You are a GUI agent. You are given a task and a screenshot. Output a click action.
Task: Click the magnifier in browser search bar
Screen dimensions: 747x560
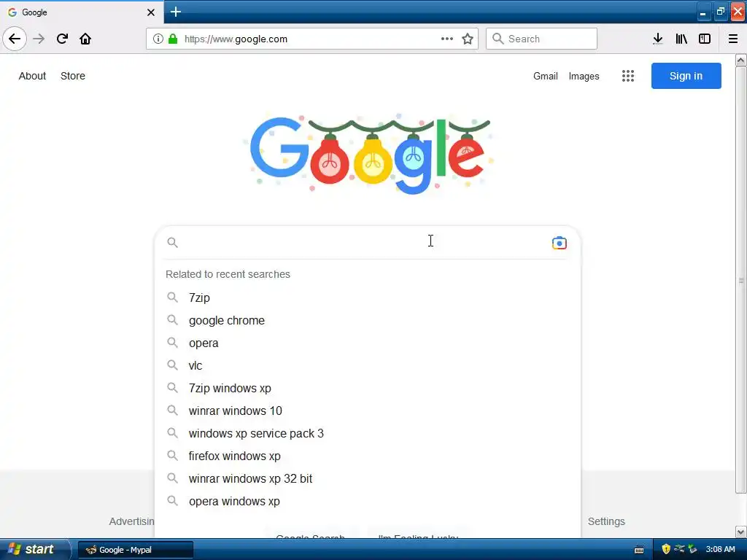[498, 39]
